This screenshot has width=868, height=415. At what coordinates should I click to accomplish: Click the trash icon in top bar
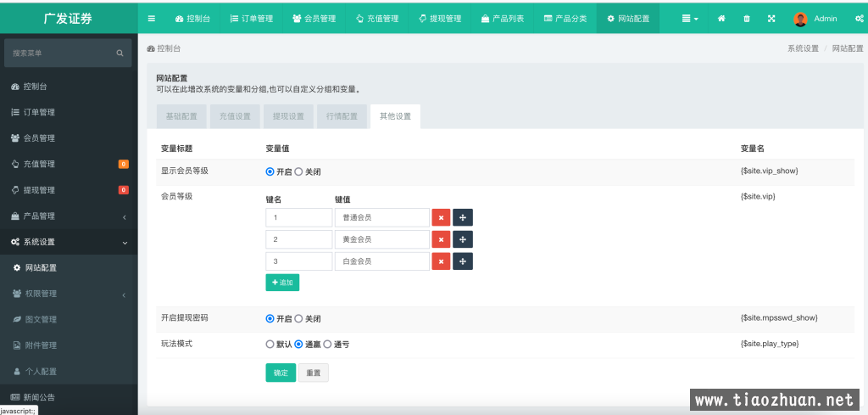(x=746, y=19)
